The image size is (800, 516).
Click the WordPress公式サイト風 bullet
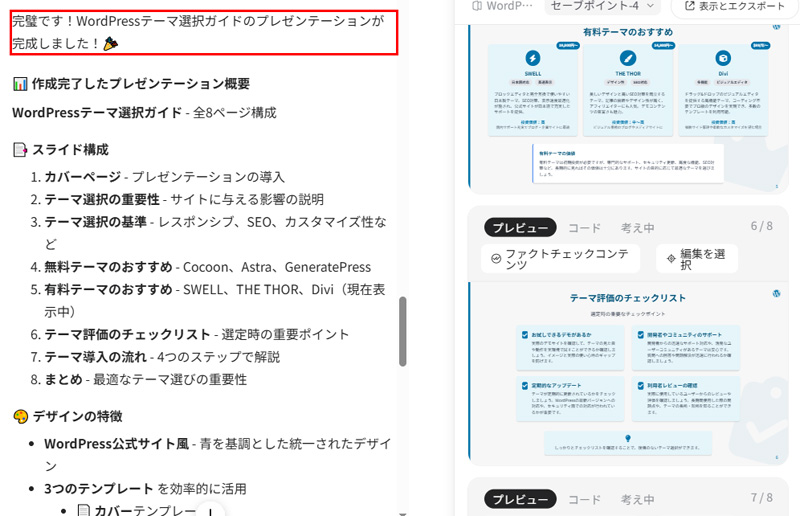coord(217,454)
